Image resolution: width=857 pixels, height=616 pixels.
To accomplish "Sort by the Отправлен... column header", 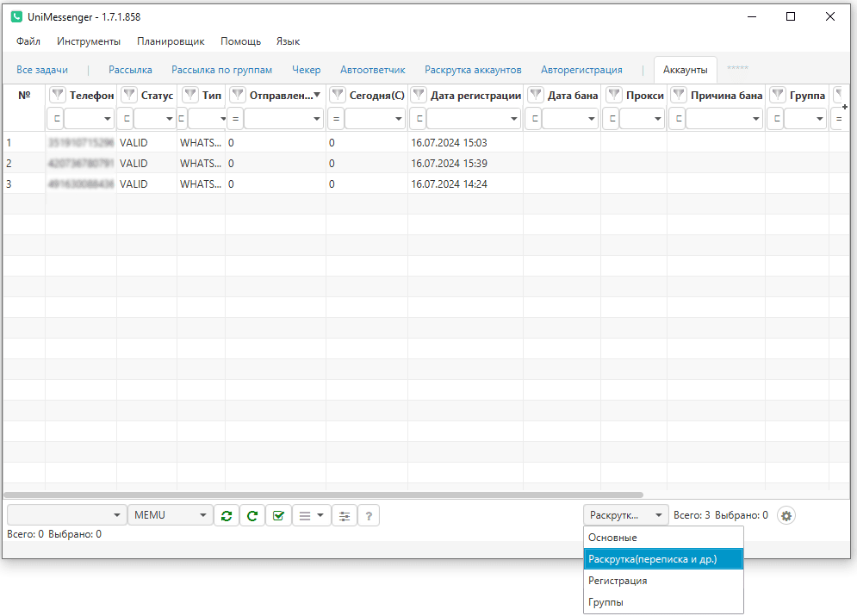I will pos(281,95).
